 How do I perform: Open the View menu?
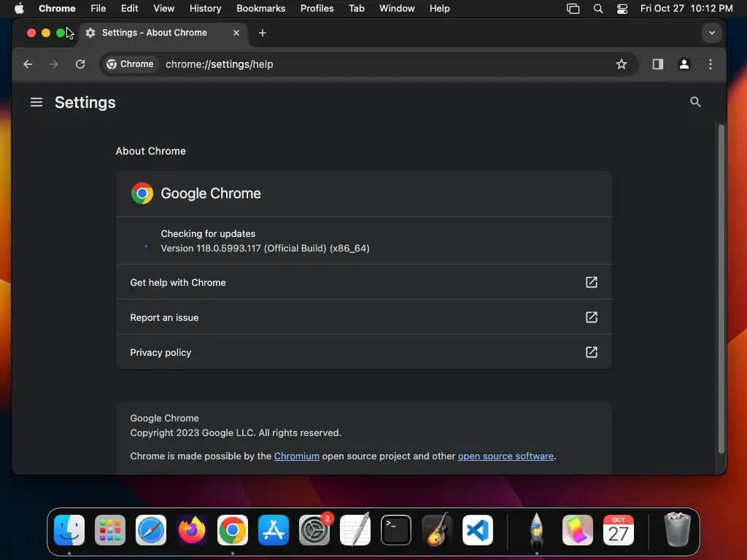coord(163,9)
